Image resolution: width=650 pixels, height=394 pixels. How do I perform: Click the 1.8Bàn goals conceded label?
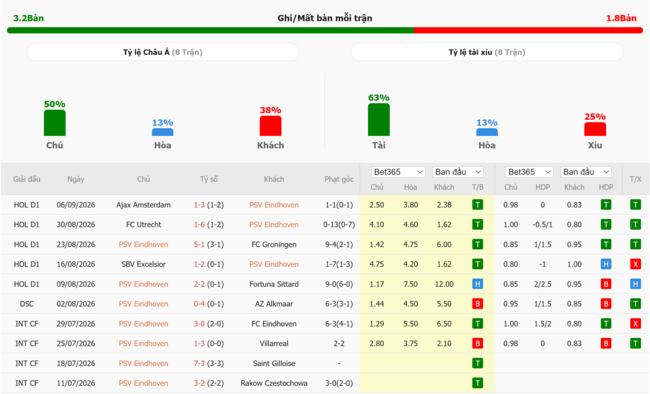(621, 18)
